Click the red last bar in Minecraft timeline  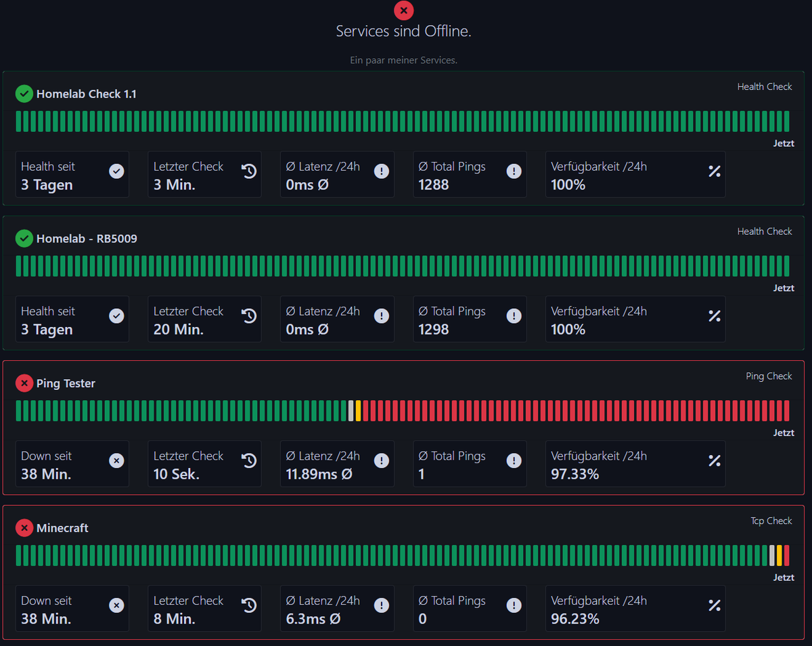click(787, 555)
